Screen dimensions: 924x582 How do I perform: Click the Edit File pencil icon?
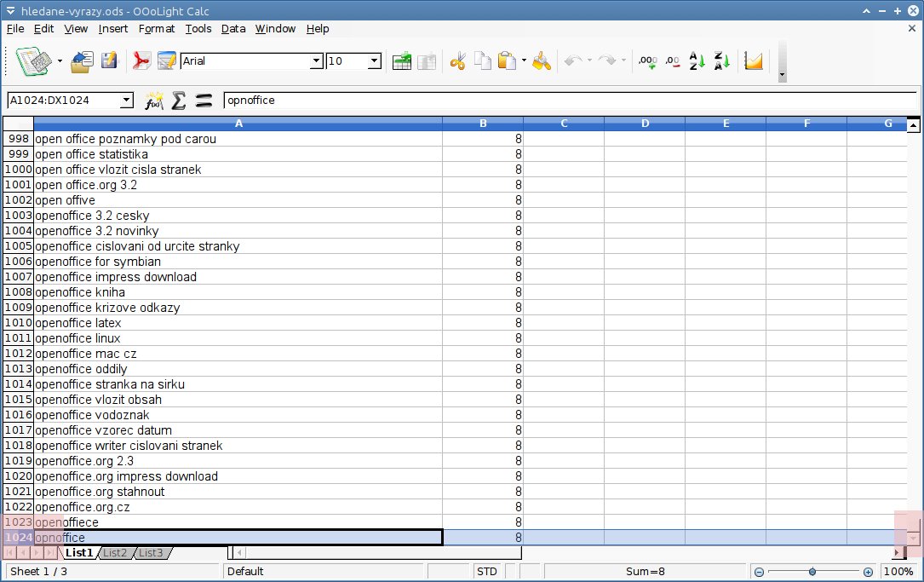(x=167, y=61)
